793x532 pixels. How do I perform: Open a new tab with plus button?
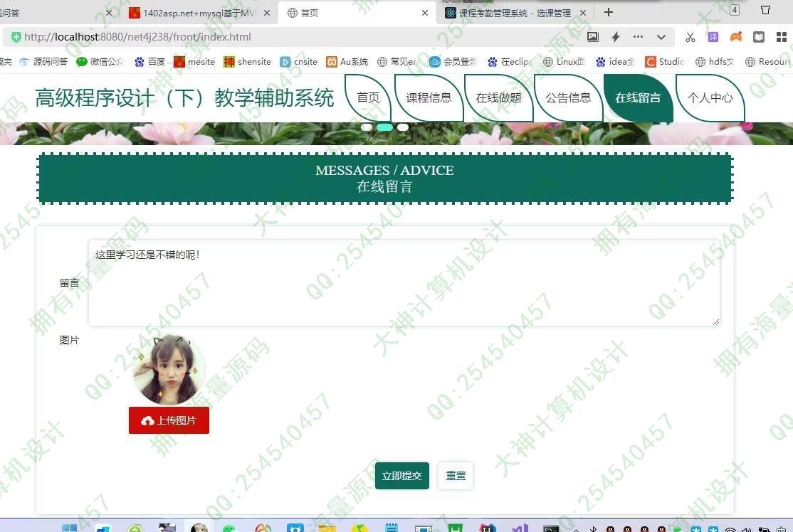[609, 12]
